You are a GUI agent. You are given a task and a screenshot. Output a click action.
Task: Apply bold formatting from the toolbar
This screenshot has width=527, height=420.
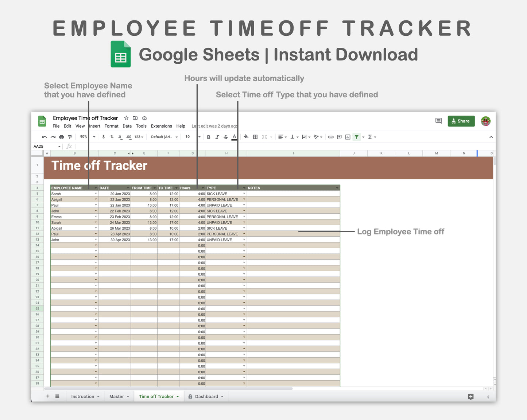coord(208,137)
